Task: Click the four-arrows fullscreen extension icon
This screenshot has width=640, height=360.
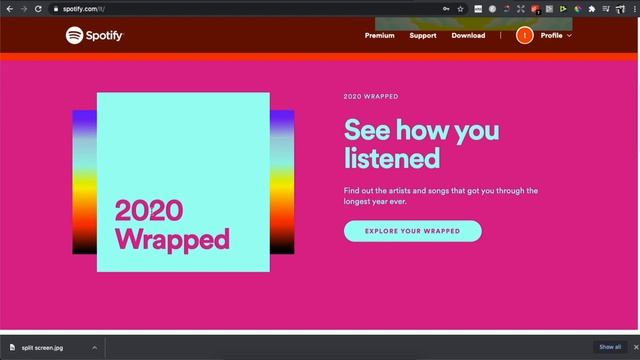Action: point(521,9)
